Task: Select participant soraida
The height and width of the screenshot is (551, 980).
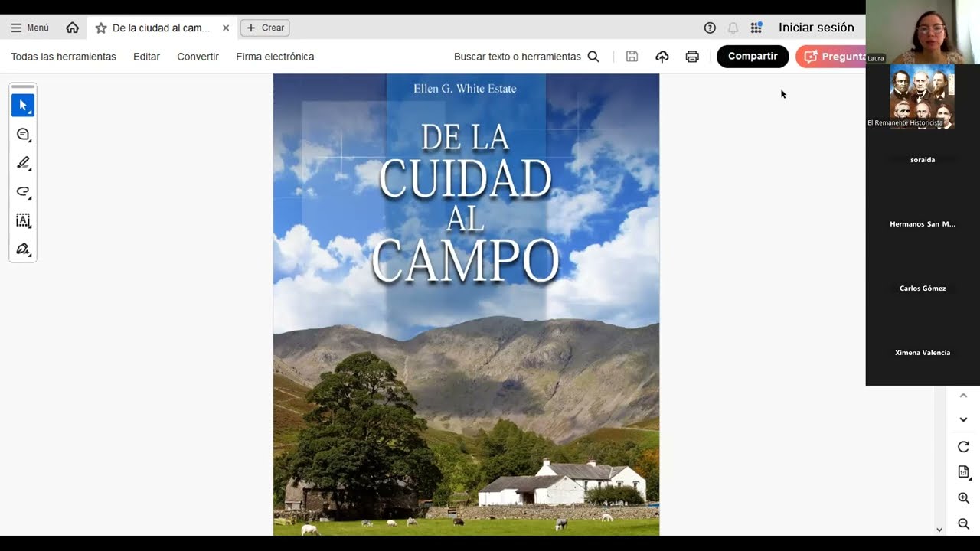Action: 923,160
